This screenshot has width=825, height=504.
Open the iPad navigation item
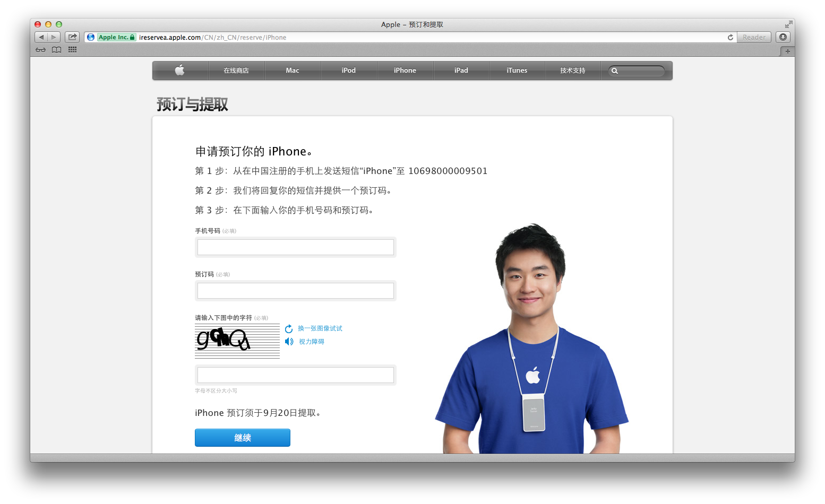click(461, 70)
